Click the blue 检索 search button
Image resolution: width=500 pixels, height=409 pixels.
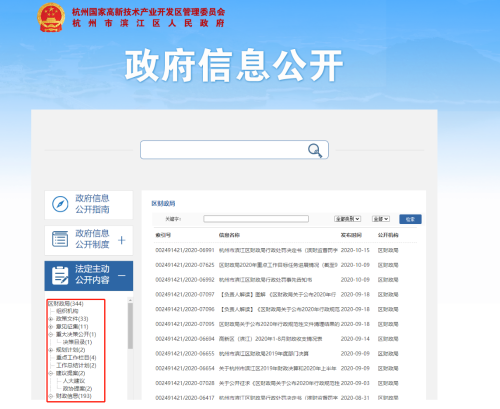tap(410, 219)
